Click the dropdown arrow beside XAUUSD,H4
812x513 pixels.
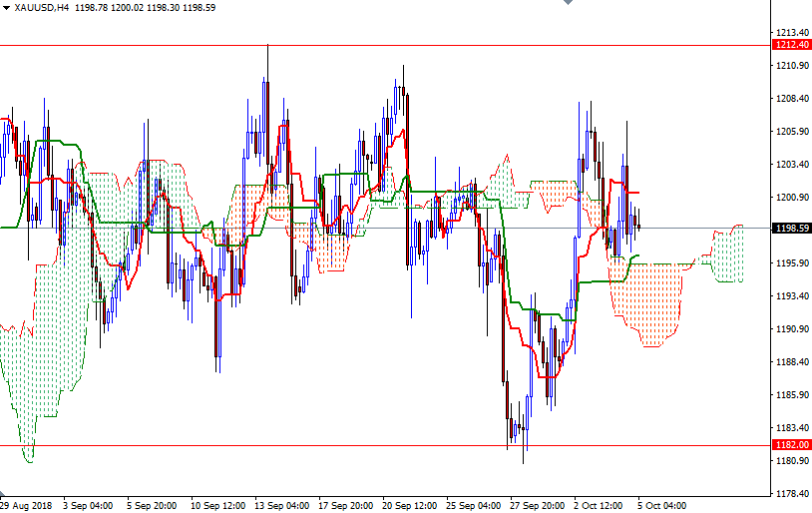tap(6, 7)
